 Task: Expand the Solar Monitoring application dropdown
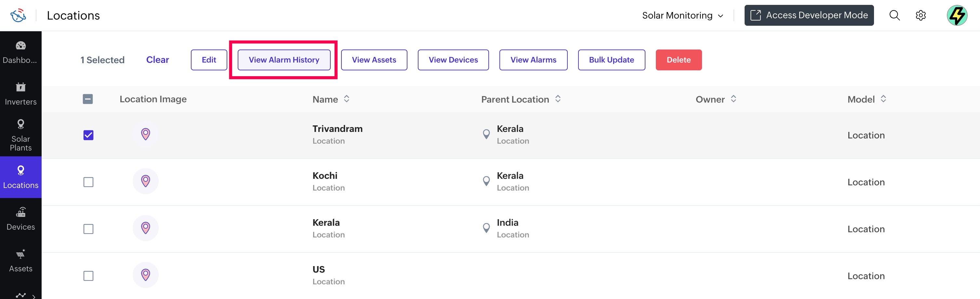(682, 15)
